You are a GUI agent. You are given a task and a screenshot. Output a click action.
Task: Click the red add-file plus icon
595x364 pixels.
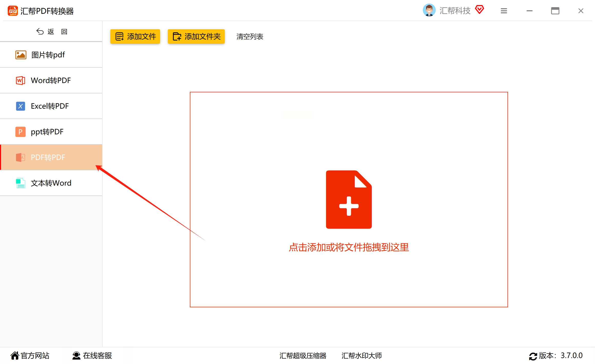click(348, 199)
